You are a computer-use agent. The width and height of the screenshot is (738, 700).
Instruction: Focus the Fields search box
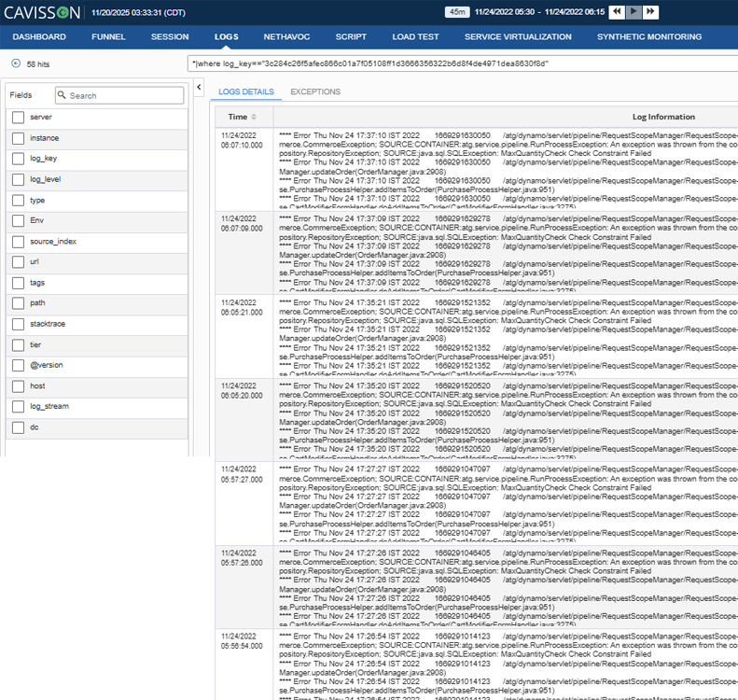(119, 95)
